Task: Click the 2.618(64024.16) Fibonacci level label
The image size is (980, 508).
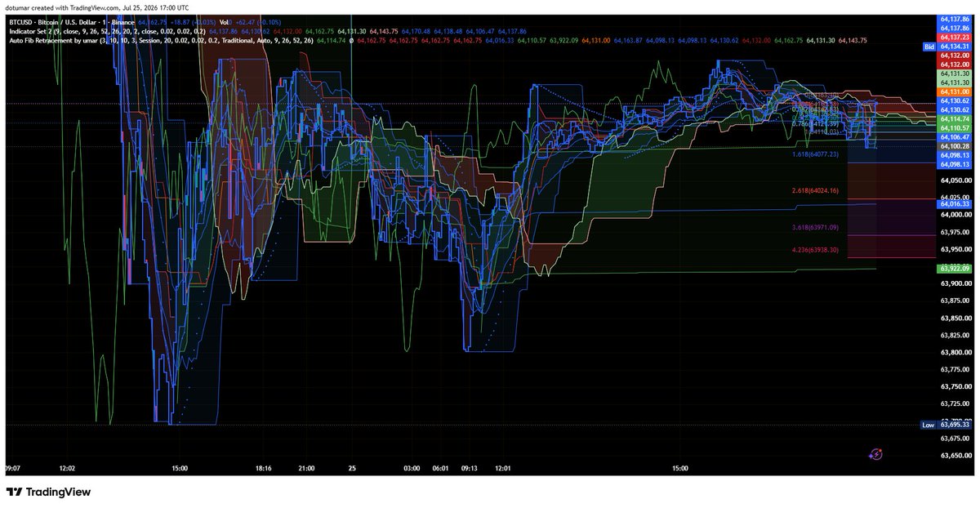Action: click(x=817, y=190)
